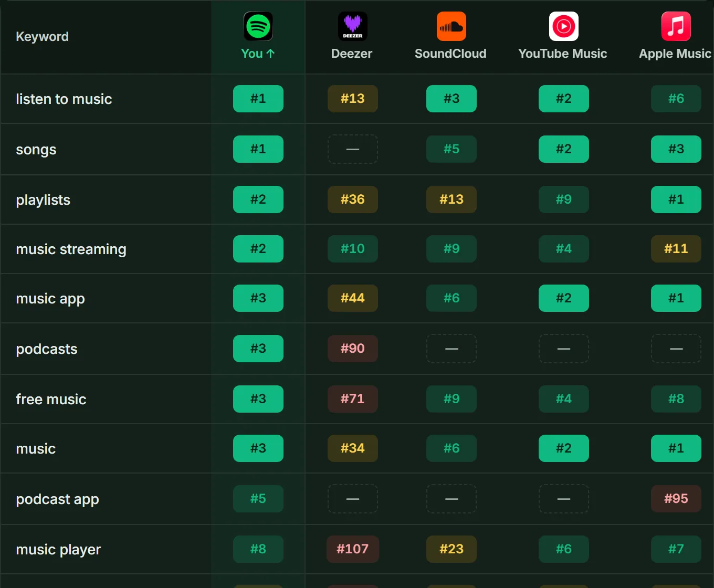Click SoundCloud's #3 rank for listen to music
The width and height of the screenshot is (714, 588).
point(451,99)
